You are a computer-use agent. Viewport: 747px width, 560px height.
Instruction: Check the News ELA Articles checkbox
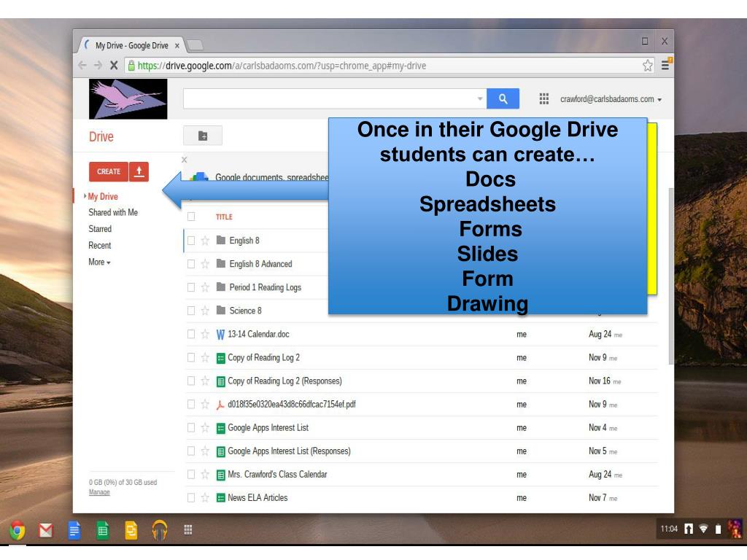click(x=191, y=497)
